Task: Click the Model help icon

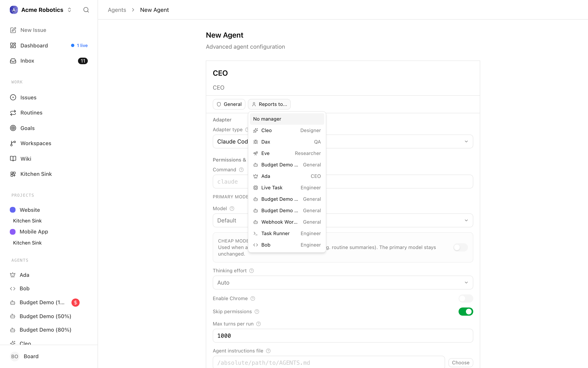Action: tap(232, 209)
